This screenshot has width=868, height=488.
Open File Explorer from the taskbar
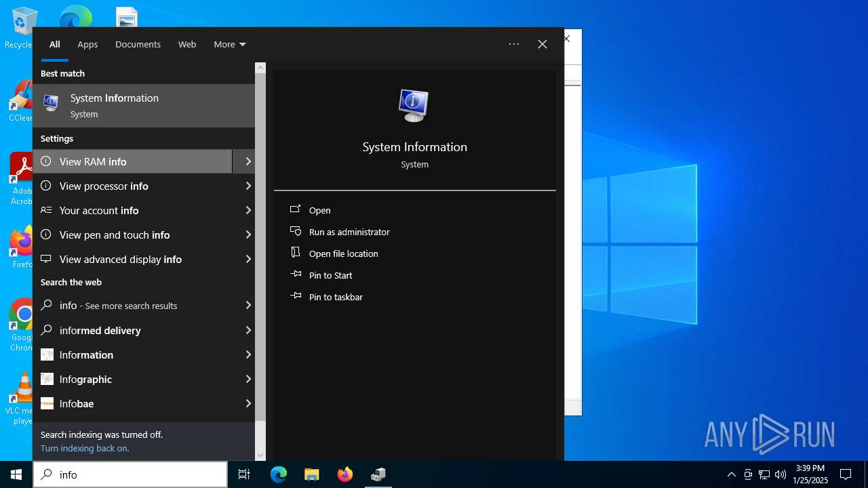[312, 474]
